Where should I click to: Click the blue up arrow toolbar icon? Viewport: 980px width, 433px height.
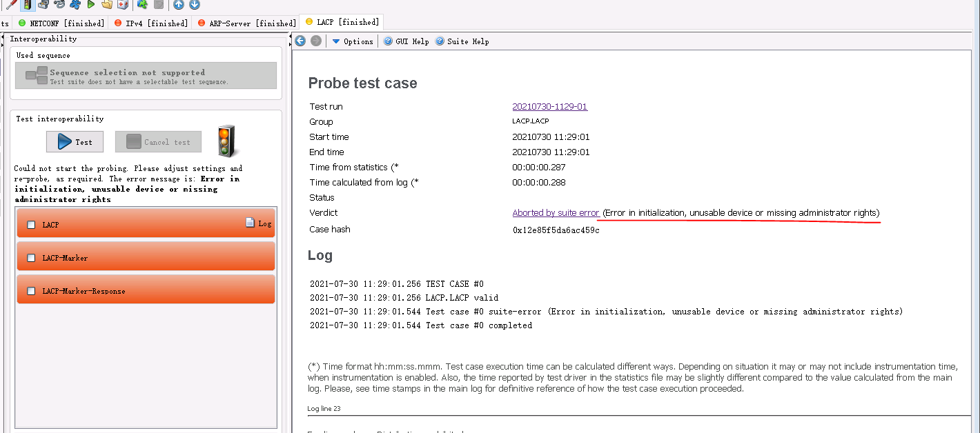179,5
